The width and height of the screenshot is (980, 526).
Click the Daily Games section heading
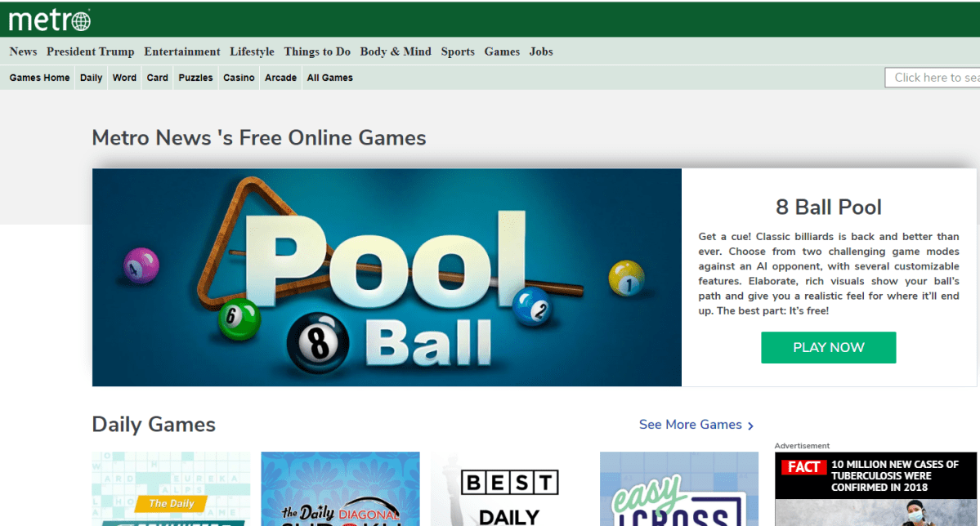pyautogui.click(x=154, y=425)
